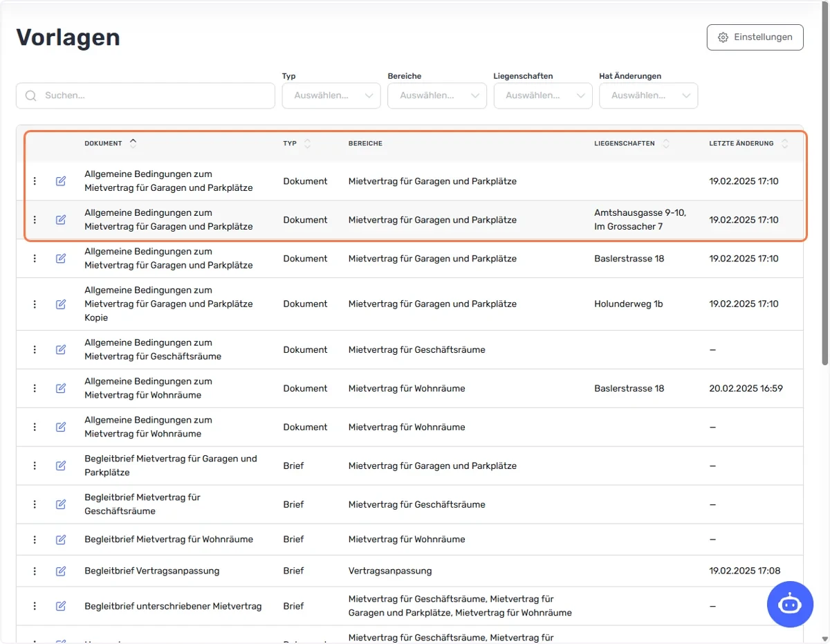Open three-dot menu for Begleitbrief Vertragsanpassung
Viewport: 830px width, 644px height.
[35, 571]
